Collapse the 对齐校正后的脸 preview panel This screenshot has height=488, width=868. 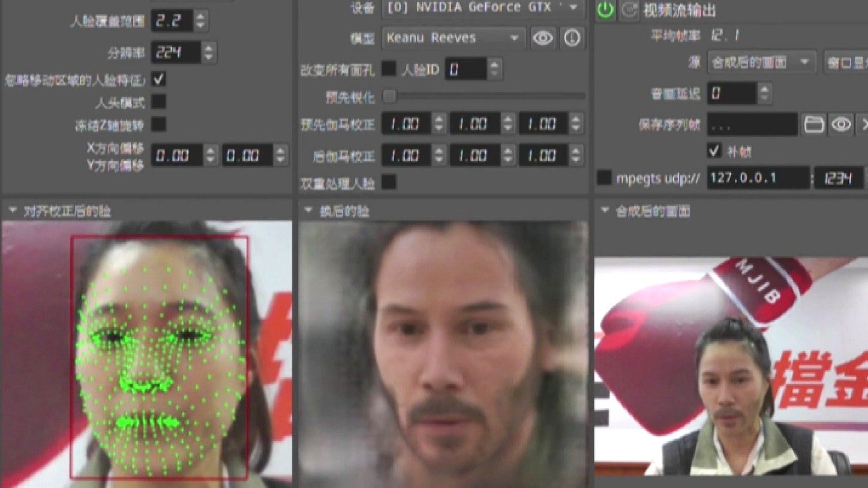click(x=12, y=210)
